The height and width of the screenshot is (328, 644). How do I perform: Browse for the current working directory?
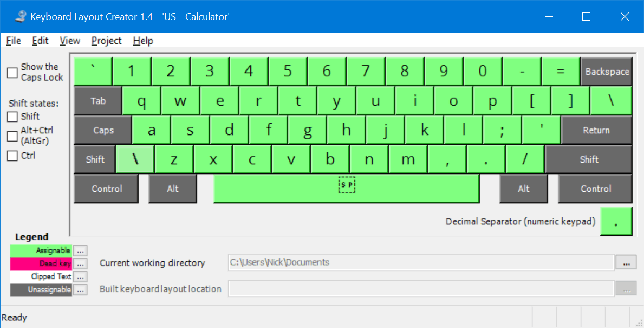click(x=626, y=262)
